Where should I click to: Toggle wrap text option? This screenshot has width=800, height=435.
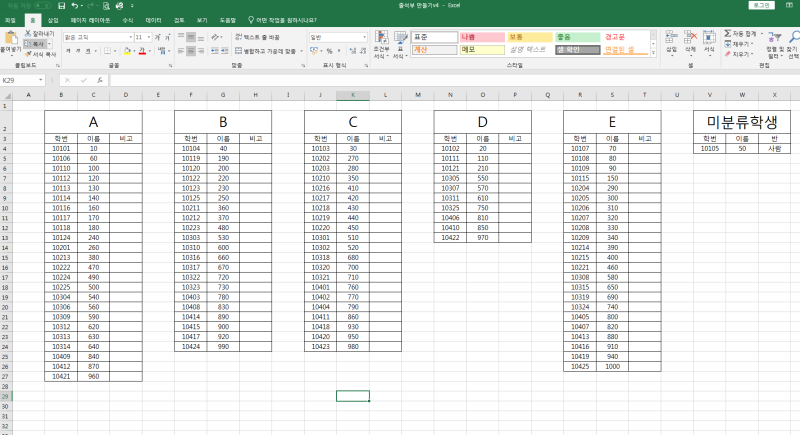pos(258,37)
